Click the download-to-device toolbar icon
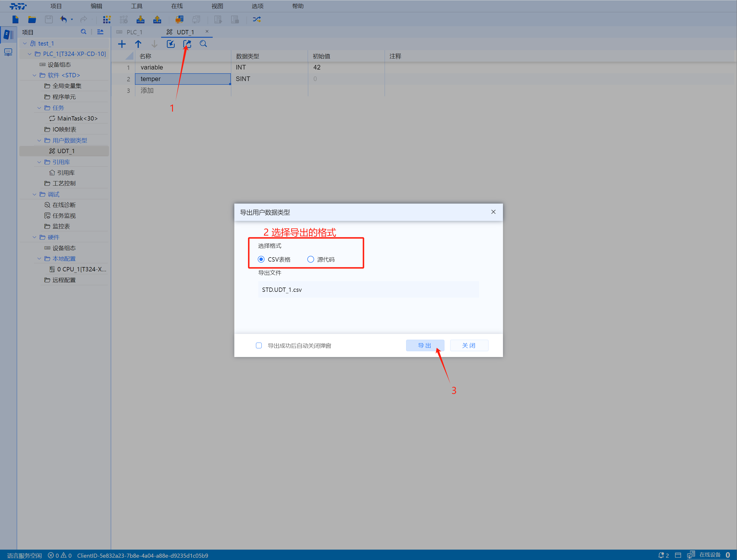This screenshot has width=737, height=560. 140,19
